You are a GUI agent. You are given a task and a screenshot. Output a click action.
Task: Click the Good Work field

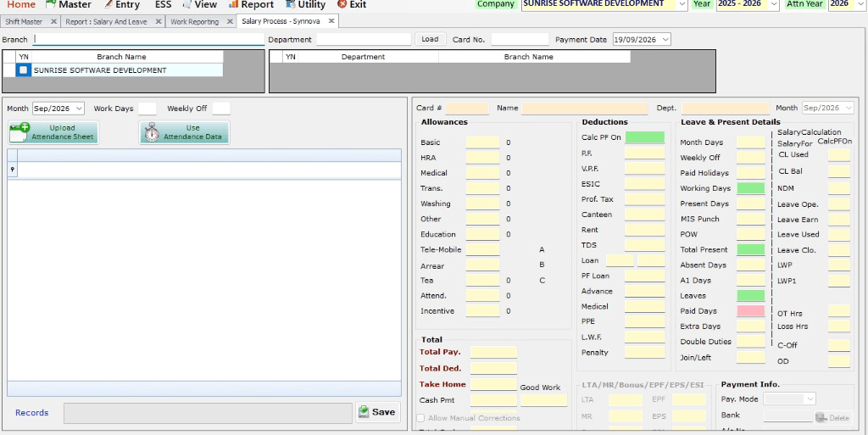pyautogui.click(x=543, y=400)
